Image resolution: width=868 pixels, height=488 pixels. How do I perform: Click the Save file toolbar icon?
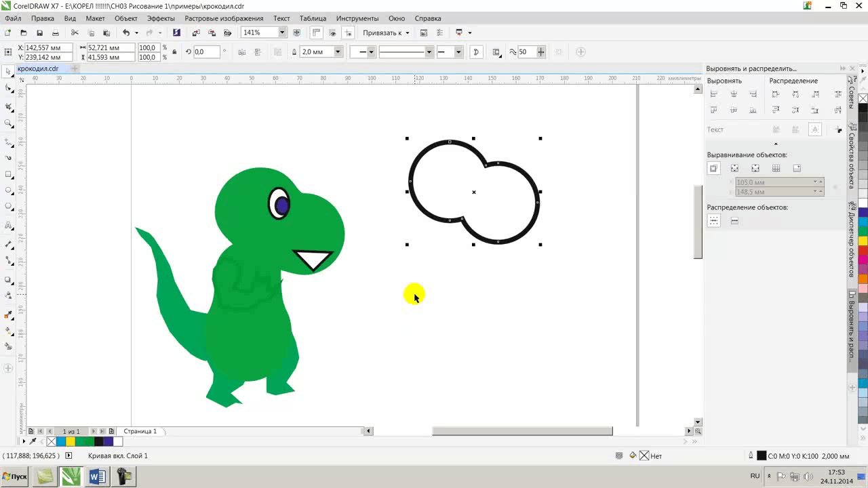point(39,33)
